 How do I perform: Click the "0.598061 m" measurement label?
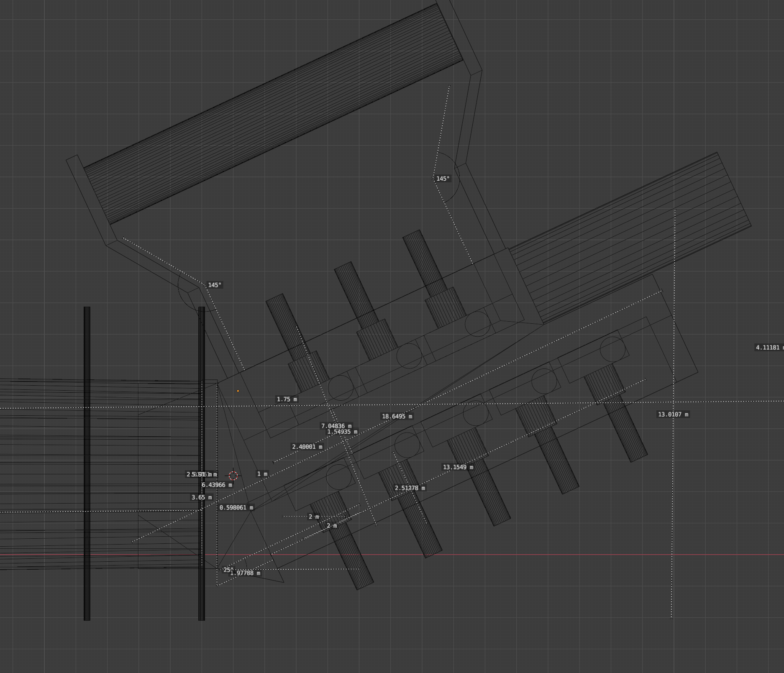tap(236, 508)
